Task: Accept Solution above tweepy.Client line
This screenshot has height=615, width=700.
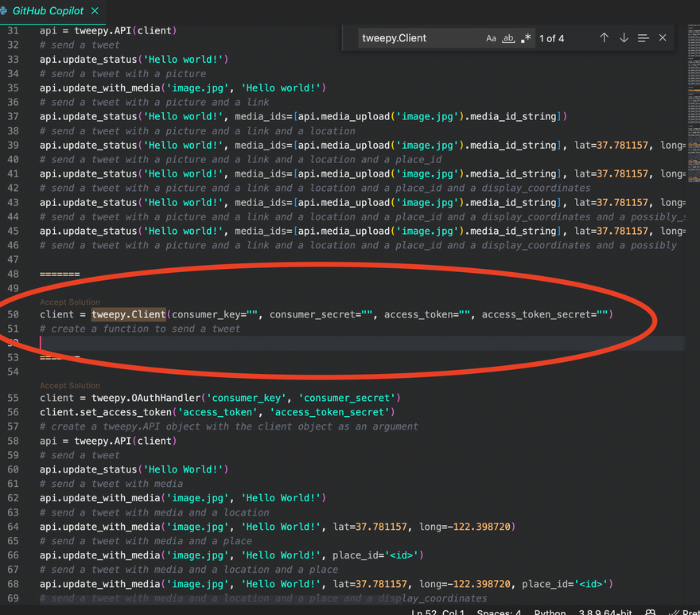Action: point(70,302)
